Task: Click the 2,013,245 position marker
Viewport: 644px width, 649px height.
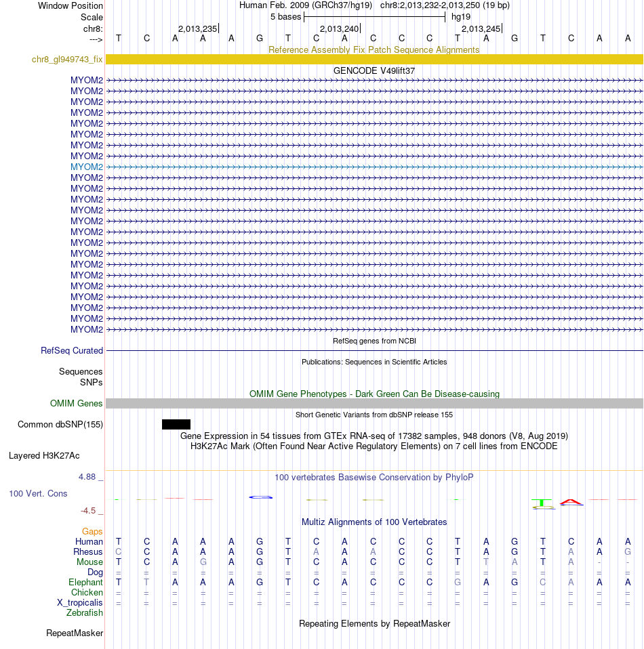Action: pos(481,29)
